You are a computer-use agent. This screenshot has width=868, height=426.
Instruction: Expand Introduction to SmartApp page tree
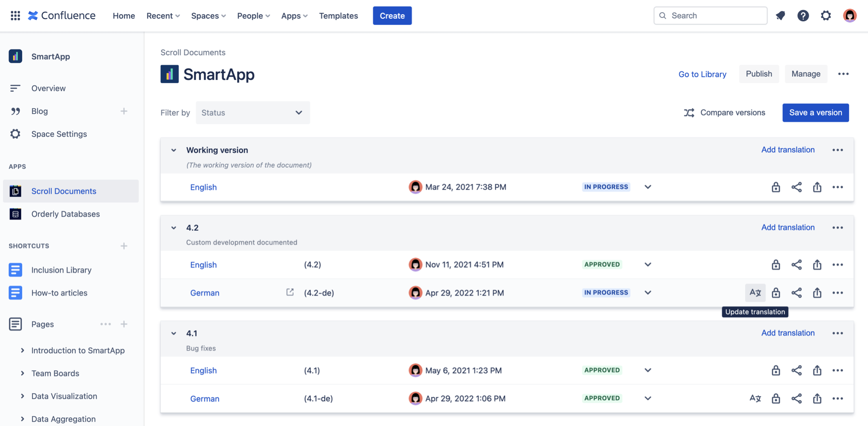(22, 351)
